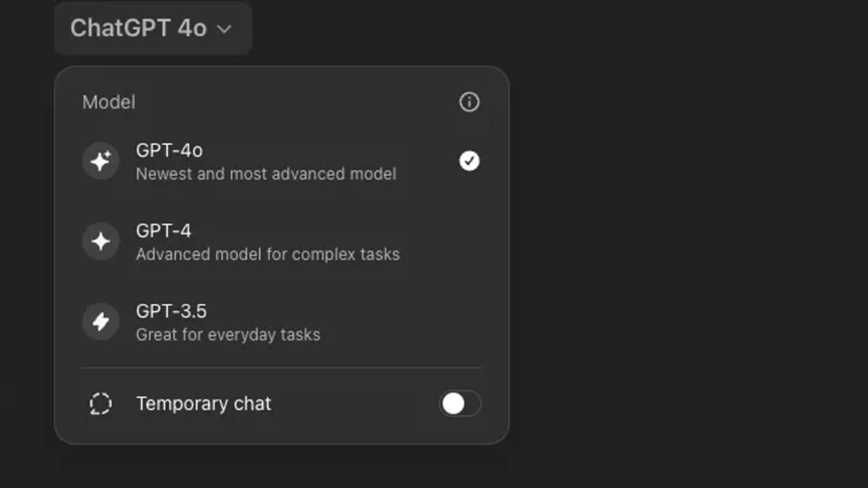This screenshot has height=488, width=868.
Task: Click the info icon next to Model
Action: coord(469,102)
